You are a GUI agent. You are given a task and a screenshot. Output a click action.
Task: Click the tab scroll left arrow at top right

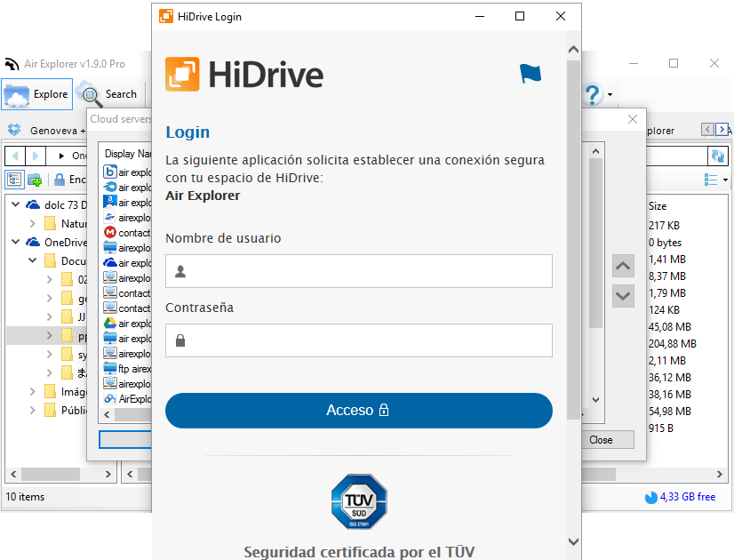707,129
